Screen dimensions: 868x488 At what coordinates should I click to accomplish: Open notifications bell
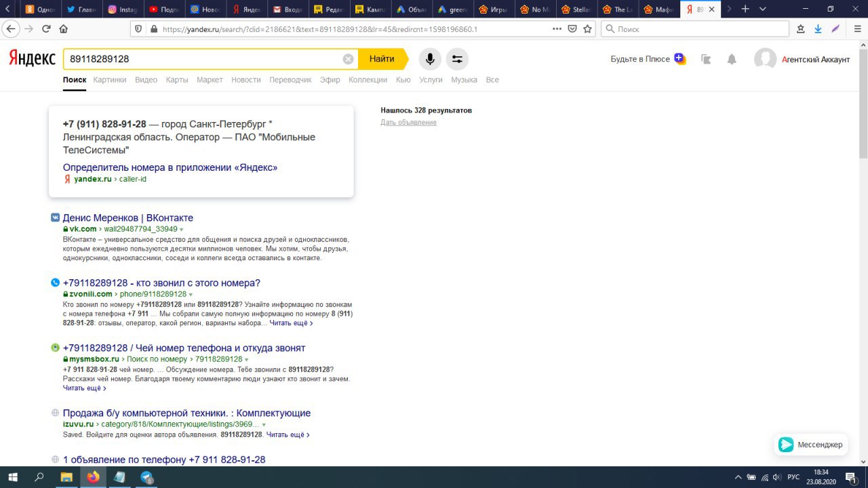click(x=732, y=59)
